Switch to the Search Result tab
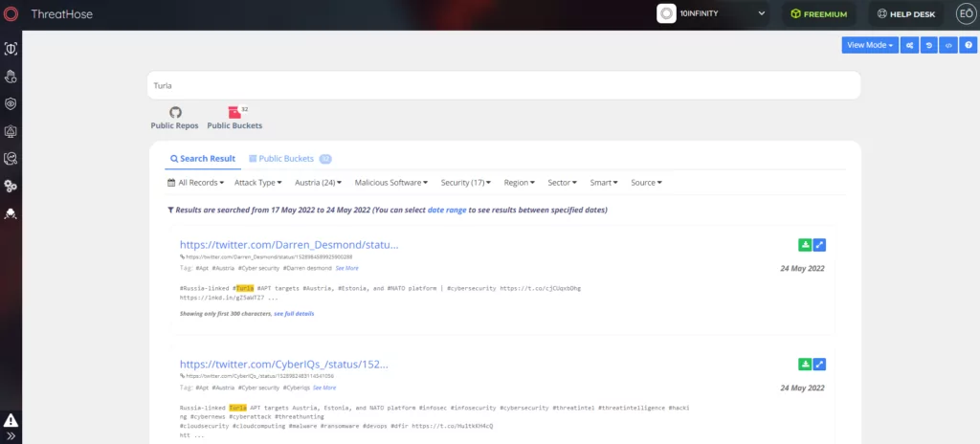Image resolution: width=980 pixels, height=444 pixels. 203,159
